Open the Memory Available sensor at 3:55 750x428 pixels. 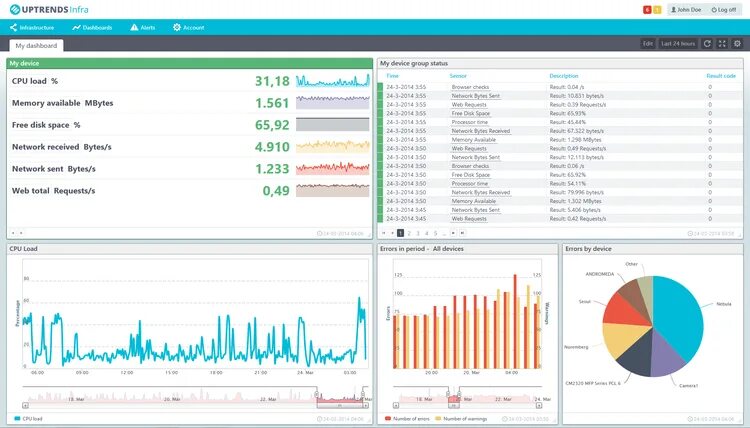click(474, 140)
